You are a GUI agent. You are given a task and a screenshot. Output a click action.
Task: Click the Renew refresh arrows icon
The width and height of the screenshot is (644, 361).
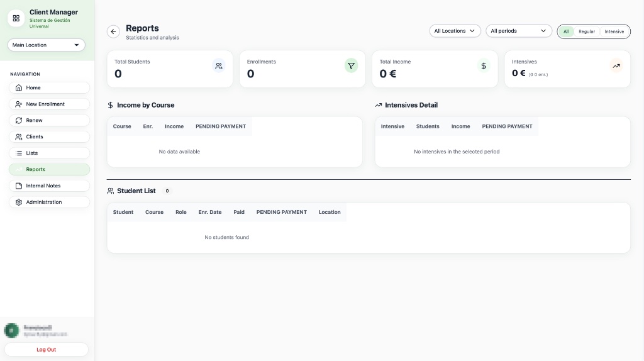[x=18, y=120]
